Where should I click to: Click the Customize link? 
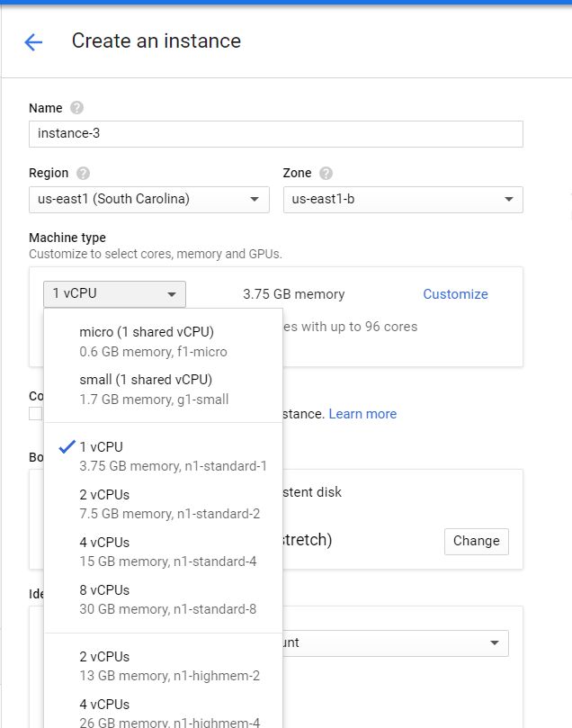point(455,294)
